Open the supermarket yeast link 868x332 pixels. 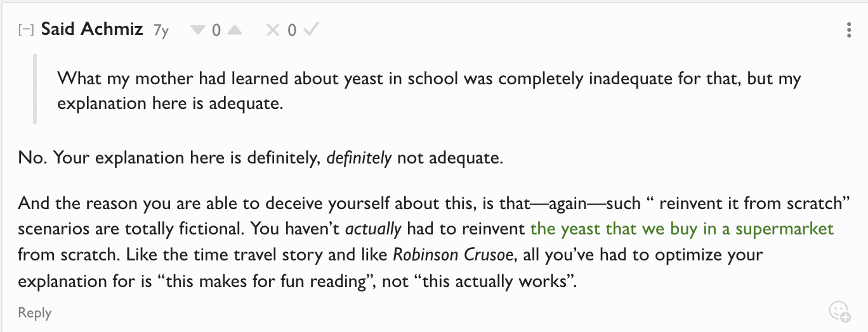[x=681, y=229]
